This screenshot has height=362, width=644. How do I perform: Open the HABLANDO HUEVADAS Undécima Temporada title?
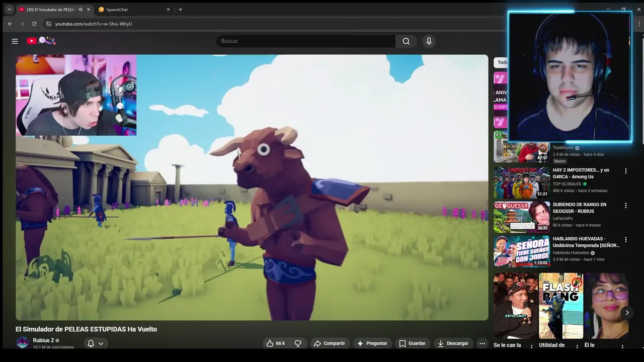[x=586, y=242]
